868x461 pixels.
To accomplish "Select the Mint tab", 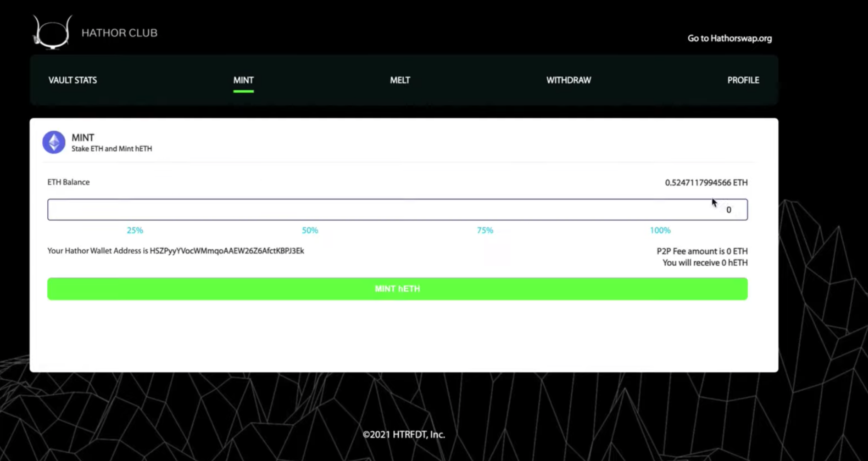I will pyautogui.click(x=243, y=80).
